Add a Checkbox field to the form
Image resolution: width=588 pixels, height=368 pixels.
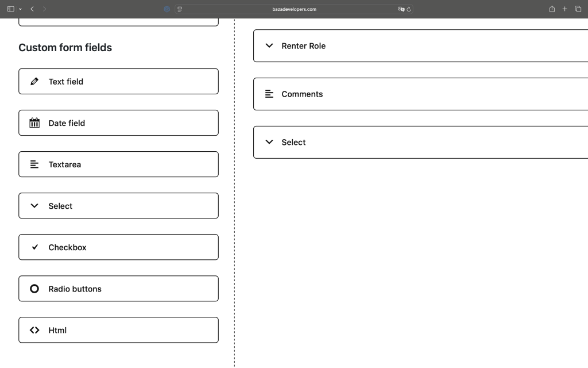point(118,247)
